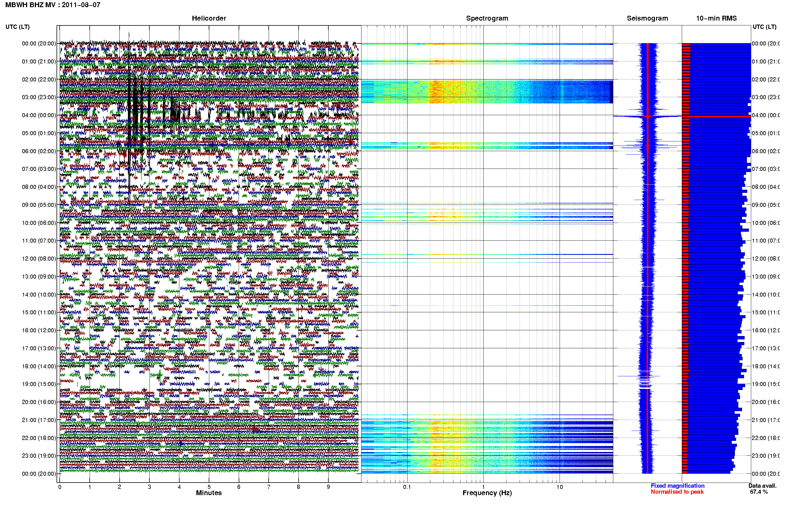
Task: Click helicorder time label 07:00 (03:00)
Action: pos(39,169)
